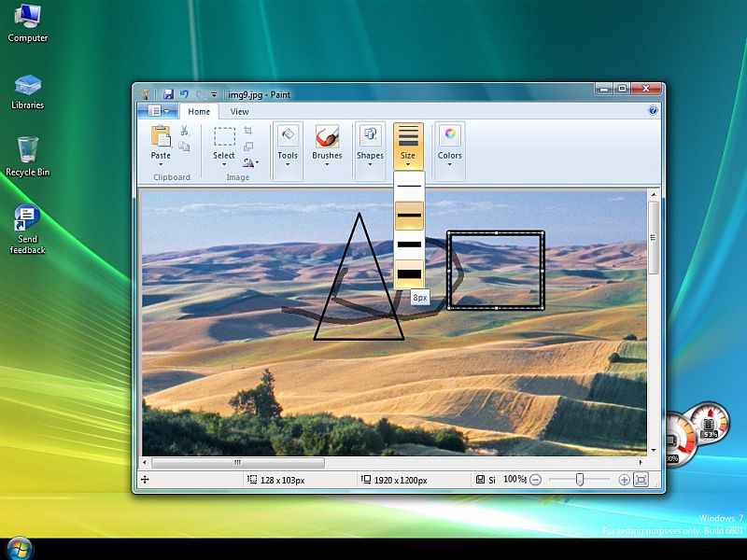Click the Undo arrow in title bar
Image resolution: width=747 pixels, height=560 pixels.
[x=184, y=94]
